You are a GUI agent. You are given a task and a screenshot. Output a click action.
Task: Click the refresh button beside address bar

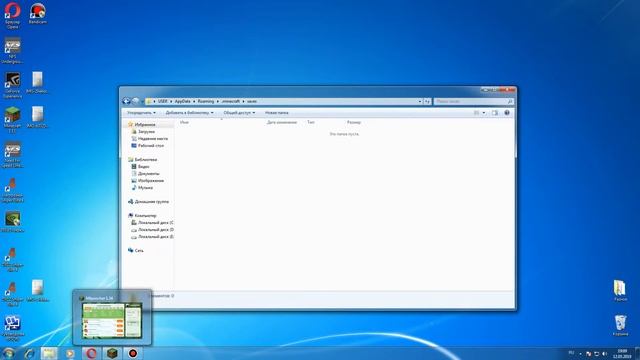427,101
